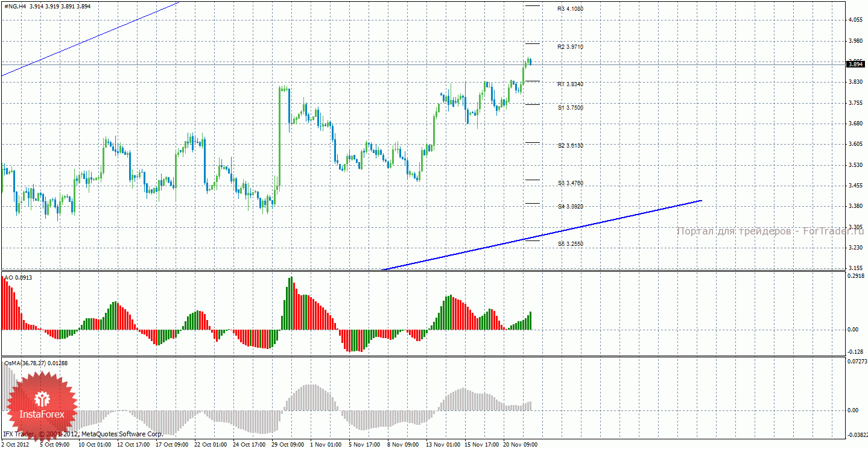Click the 3.305 price axis label
868x449 pixels.
(x=856, y=227)
